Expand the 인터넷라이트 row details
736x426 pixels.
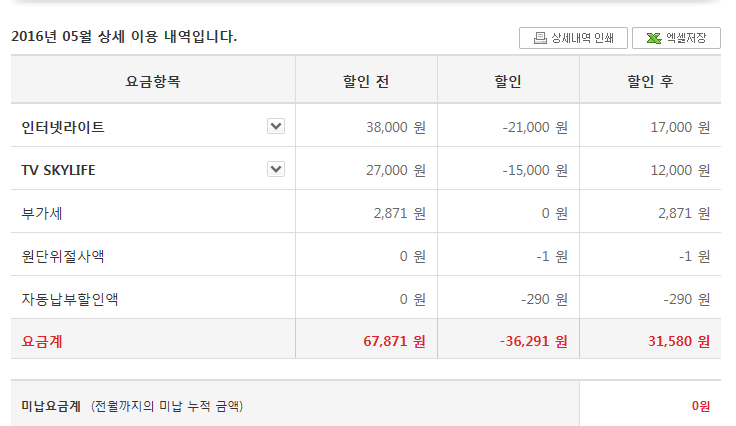point(276,127)
